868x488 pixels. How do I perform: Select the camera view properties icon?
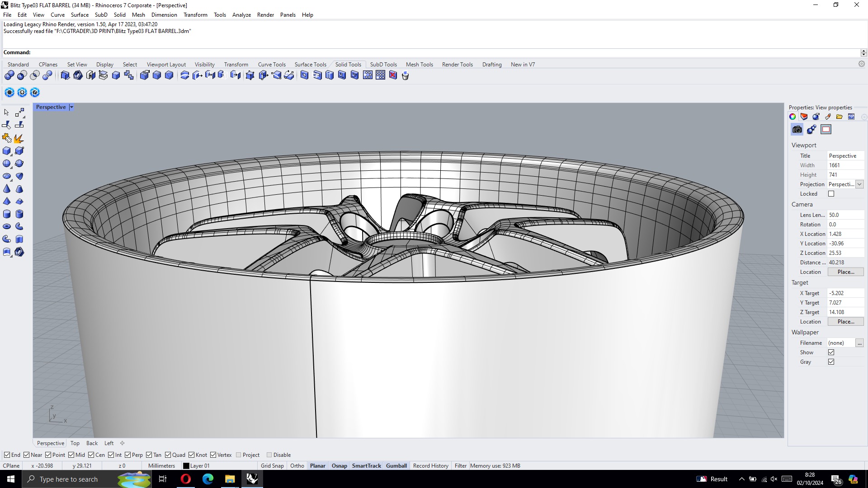(x=797, y=130)
